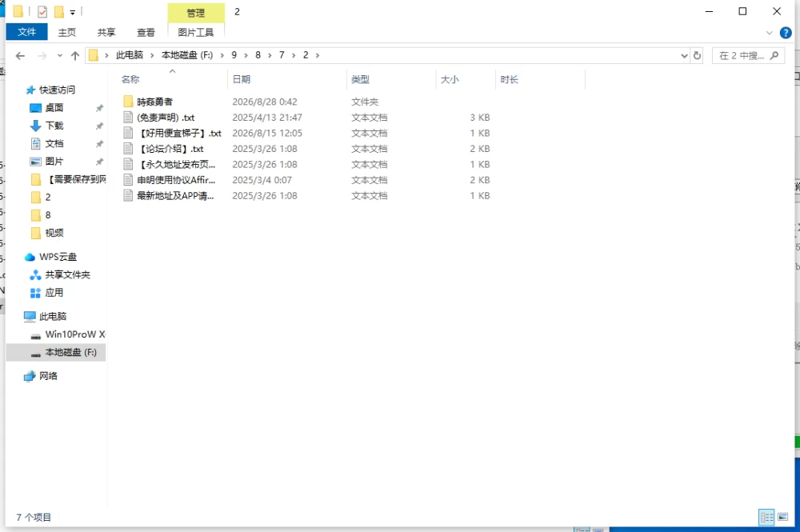Switch to the 共享 ribbon tab

click(106, 32)
